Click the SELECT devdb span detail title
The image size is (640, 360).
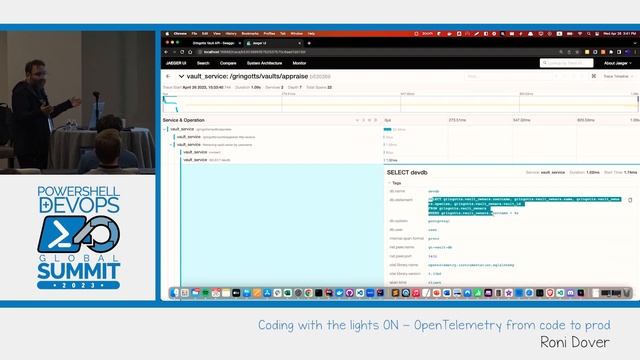[407, 173]
